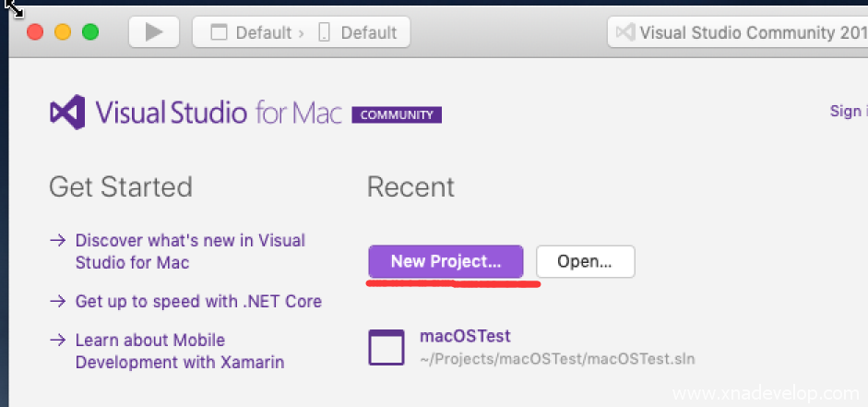Viewport: 868px width, 407px height.
Task: Click arrow icon beside "Discover what's new"
Action: [57, 240]
